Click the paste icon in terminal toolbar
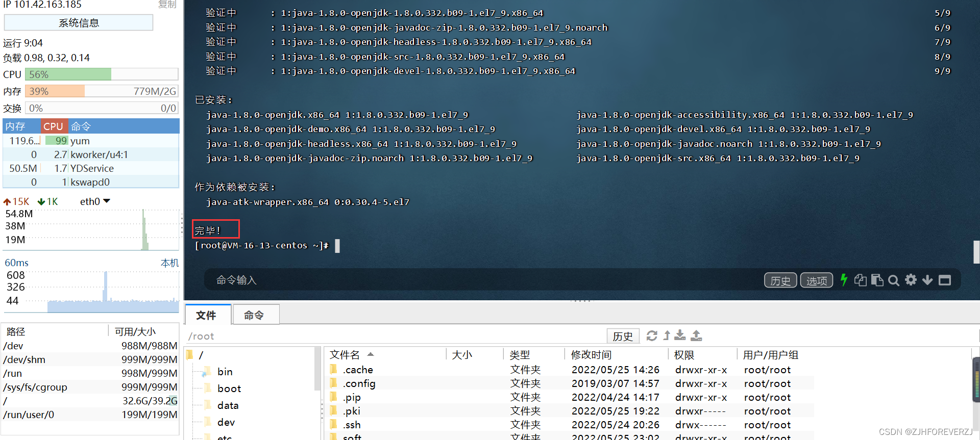Image resolution: width=980 pixels, height=440 pixels. [x=877, y=280]
